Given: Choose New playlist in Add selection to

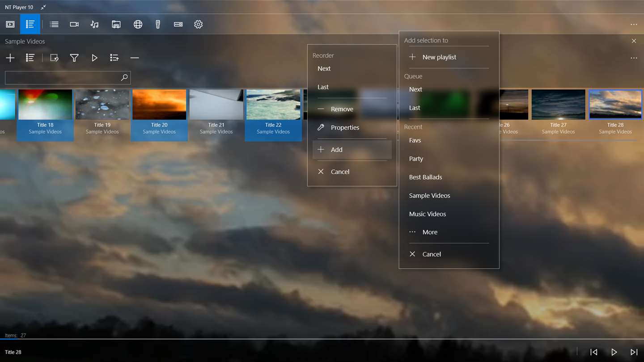Looking at the screenshot, I should pos(449,57).
